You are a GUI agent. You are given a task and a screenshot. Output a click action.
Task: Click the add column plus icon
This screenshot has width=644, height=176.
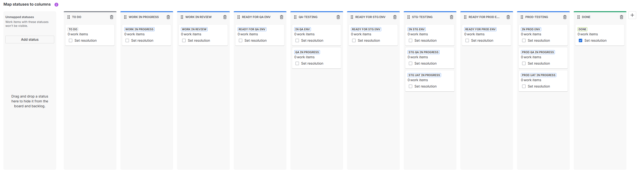[632, 15]
